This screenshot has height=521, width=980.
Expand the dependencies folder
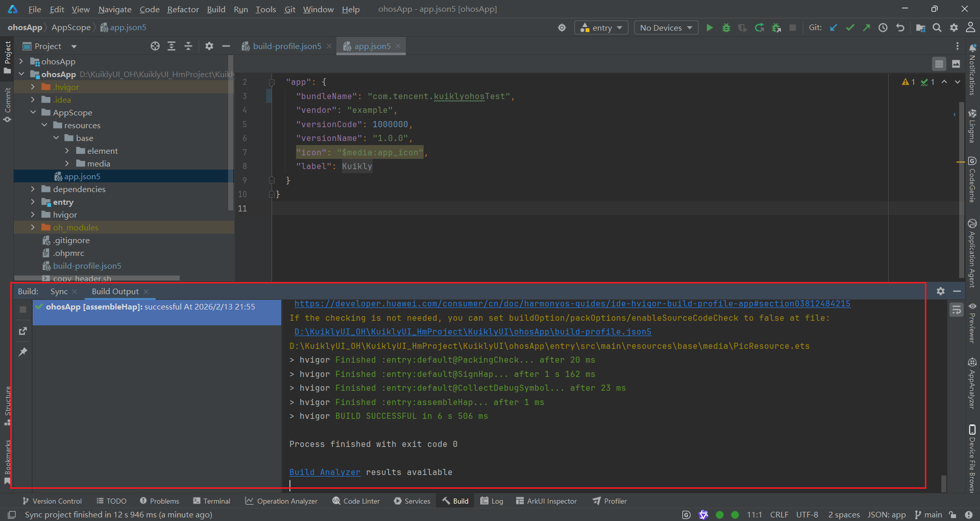point(33,189)
